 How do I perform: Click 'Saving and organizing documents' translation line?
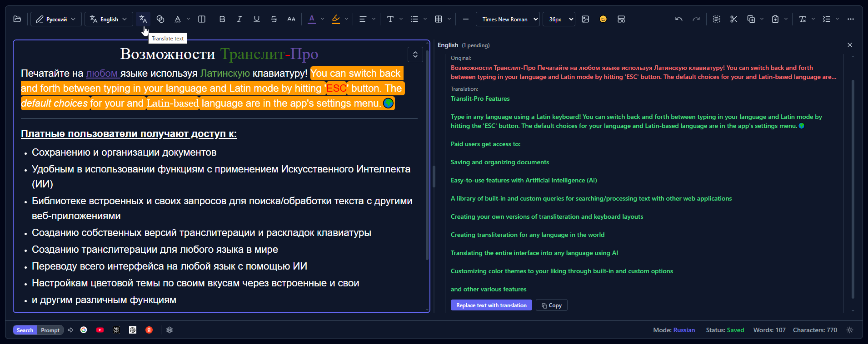tap(500, 162)
